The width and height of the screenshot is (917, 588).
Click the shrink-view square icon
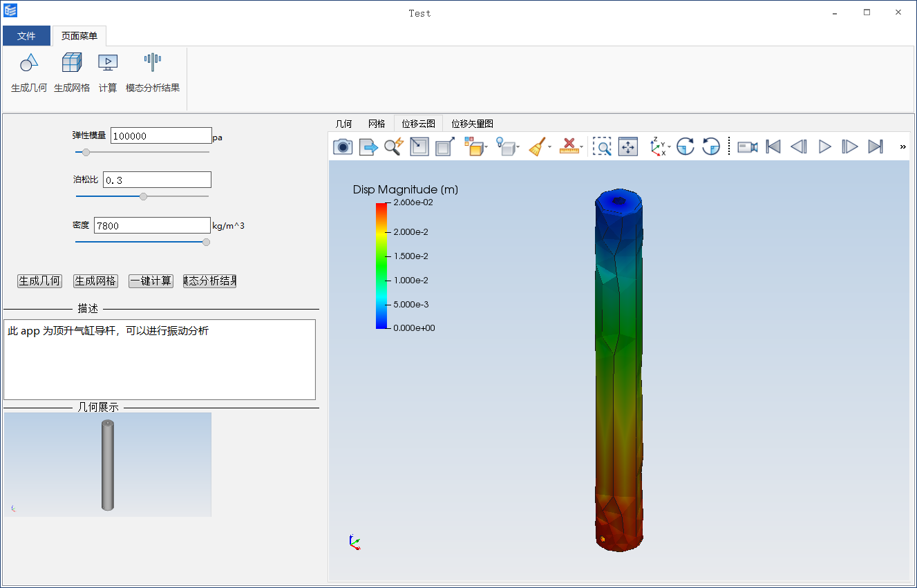click(x=419, y=146)
